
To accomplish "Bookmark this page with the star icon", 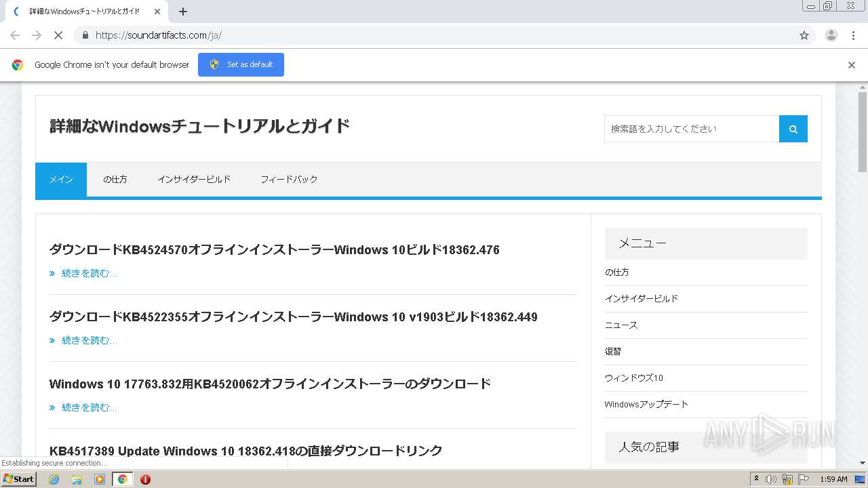I will point(804,35).
